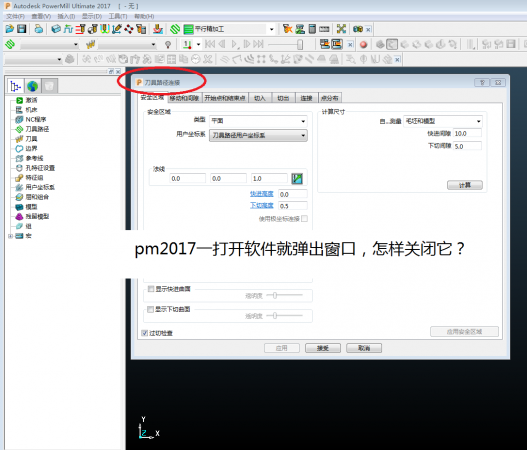Click the green toolpath icon in second toolbar row

10,44
